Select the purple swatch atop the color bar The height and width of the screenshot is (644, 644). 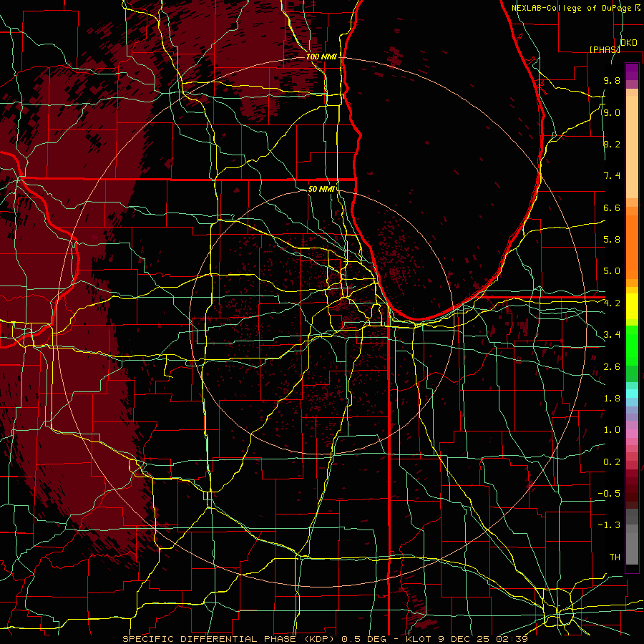tap(632, 72)
